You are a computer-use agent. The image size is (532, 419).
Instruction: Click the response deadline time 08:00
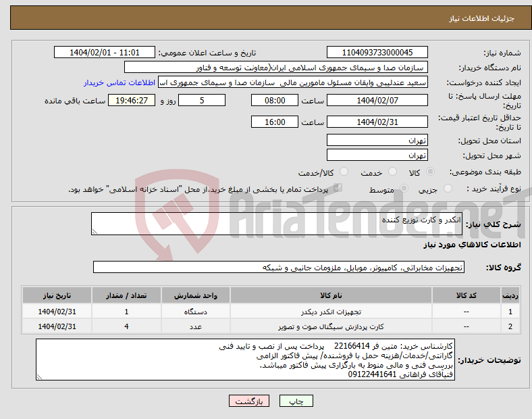pyautogui.click(x=275, y=100)
